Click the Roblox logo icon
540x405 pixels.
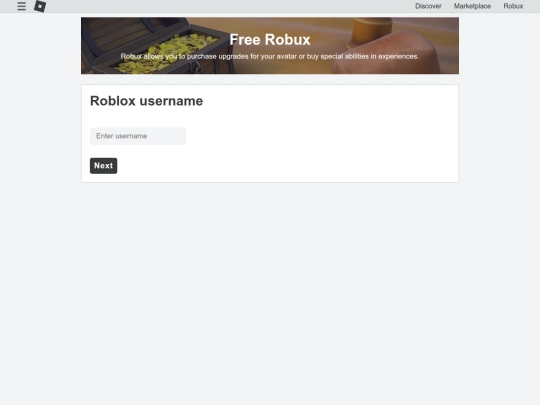click(x=40, y=6)
